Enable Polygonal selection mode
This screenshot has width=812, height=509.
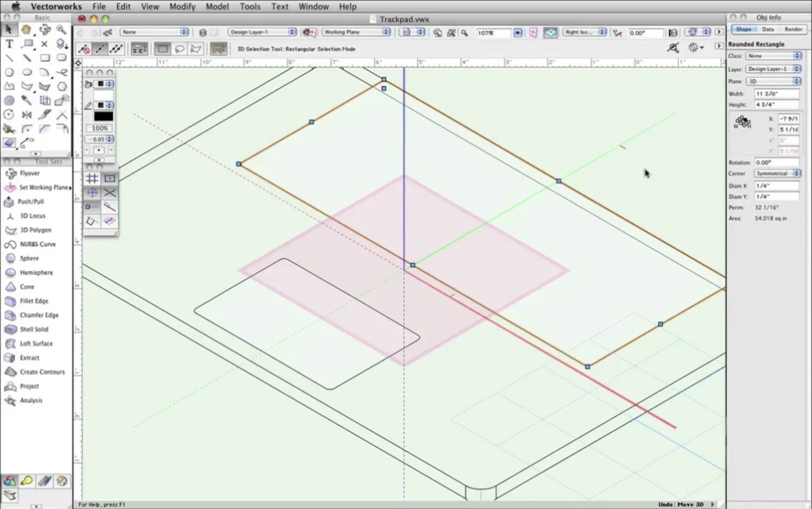(195, 49)
